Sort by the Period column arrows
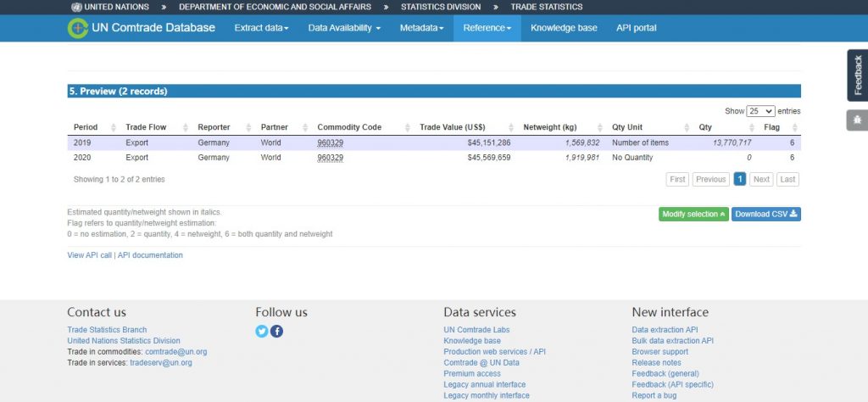Viewport: 868px width, 402px height. (x=114, y=127)
